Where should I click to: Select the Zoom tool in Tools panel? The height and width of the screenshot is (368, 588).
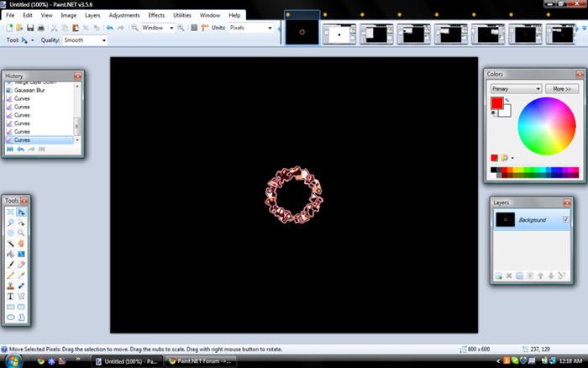21,233
